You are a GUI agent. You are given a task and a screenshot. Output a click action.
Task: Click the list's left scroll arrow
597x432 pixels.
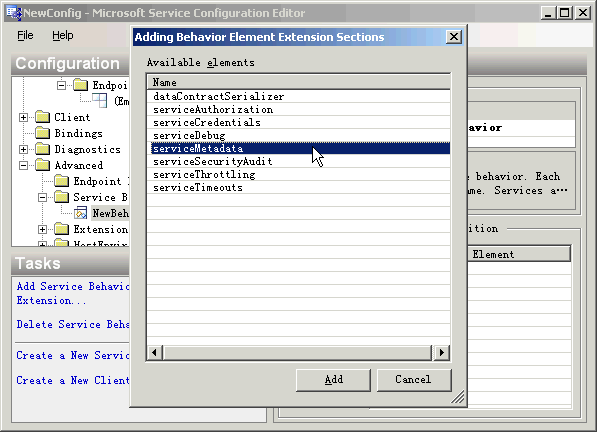(155, 352)
